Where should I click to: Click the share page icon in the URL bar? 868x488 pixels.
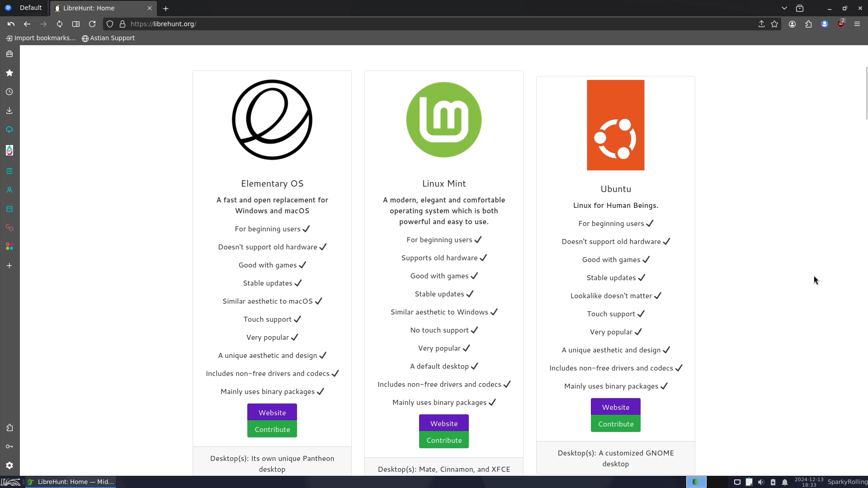pyautogui.click(x=761, y=24)
